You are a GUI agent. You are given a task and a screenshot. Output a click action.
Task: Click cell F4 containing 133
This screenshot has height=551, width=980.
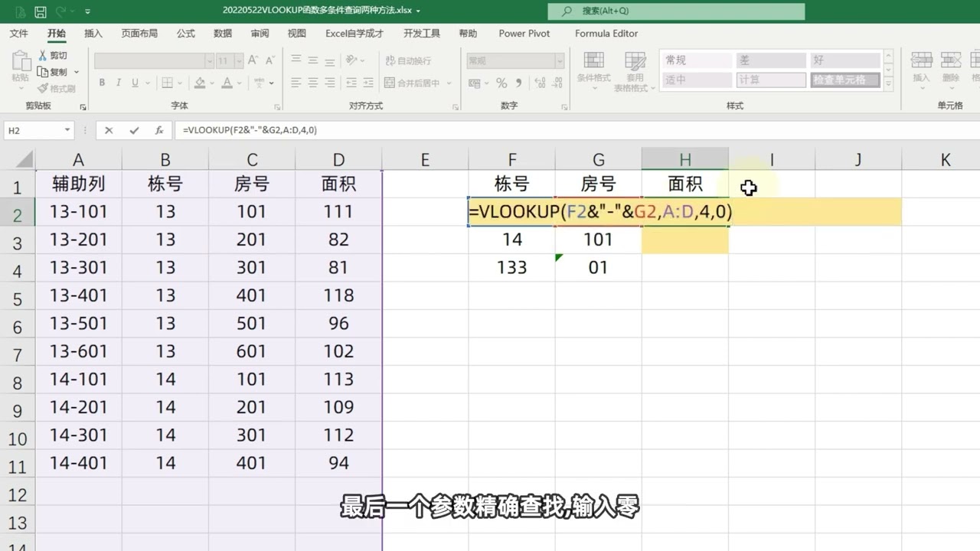point(512,268)
